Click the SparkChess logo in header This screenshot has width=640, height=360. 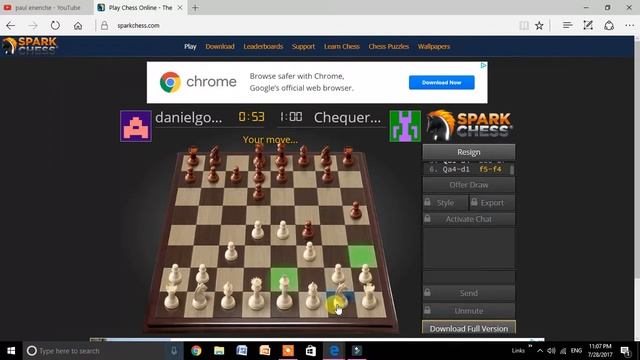click(29, 46)
